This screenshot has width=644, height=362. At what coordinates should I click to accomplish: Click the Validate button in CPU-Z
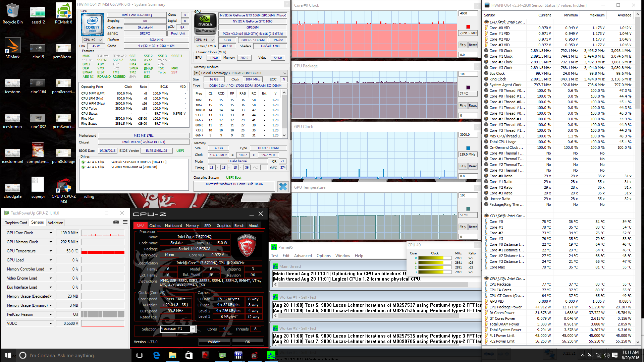tap(214, 342)
